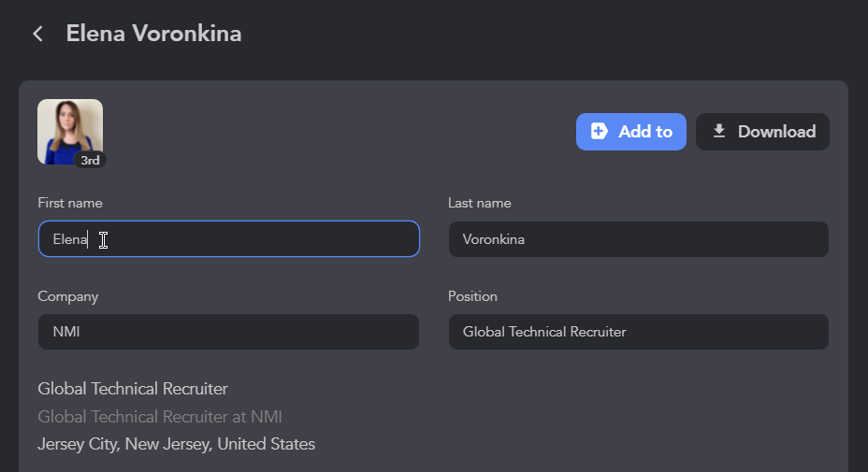868x472 pixels.
Task: Focus the First name field containing Elena
Action: [228, 239]
